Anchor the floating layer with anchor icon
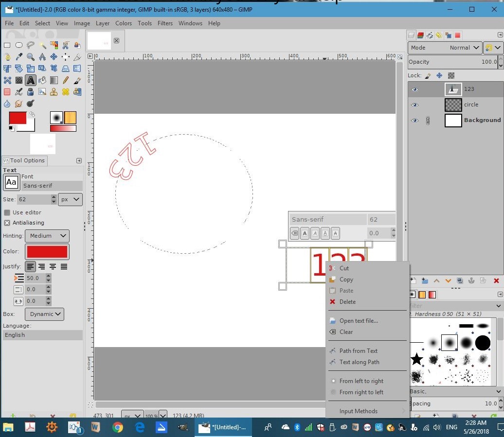504x437 pixels. [x=471, y=280]
